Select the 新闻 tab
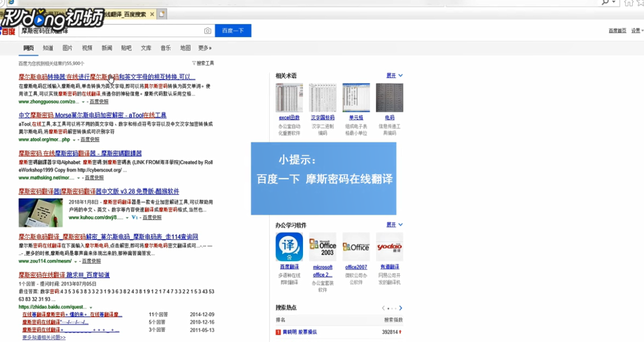This screenshot has width=644, height=342. click(x=107, y=48)
